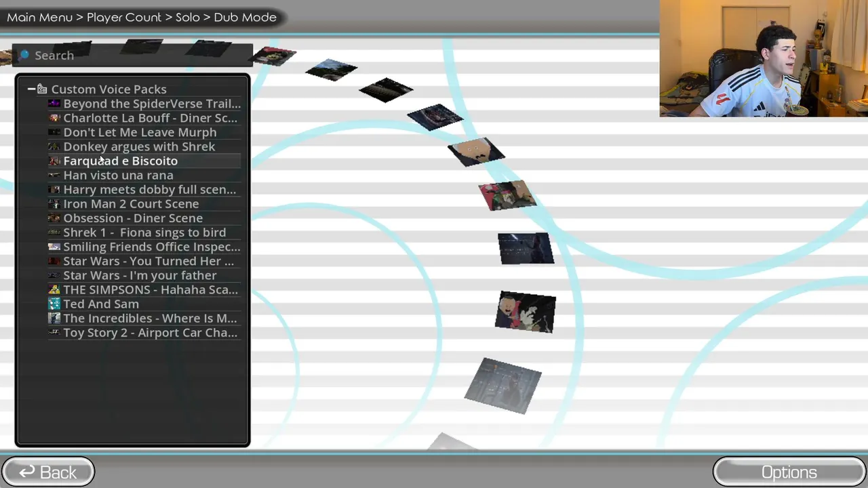The height and width of the screenshot is (488, 868).
Task: Click Dub Mode in the breadcrumb
Action: (245, 17)
